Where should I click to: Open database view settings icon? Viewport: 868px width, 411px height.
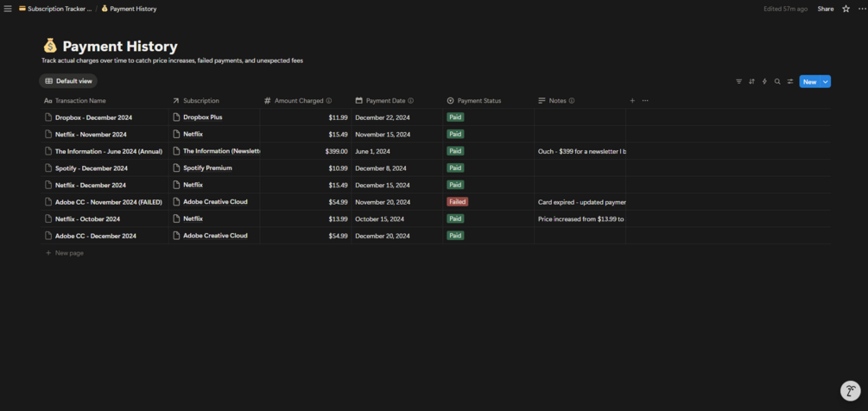click(790, 81)
